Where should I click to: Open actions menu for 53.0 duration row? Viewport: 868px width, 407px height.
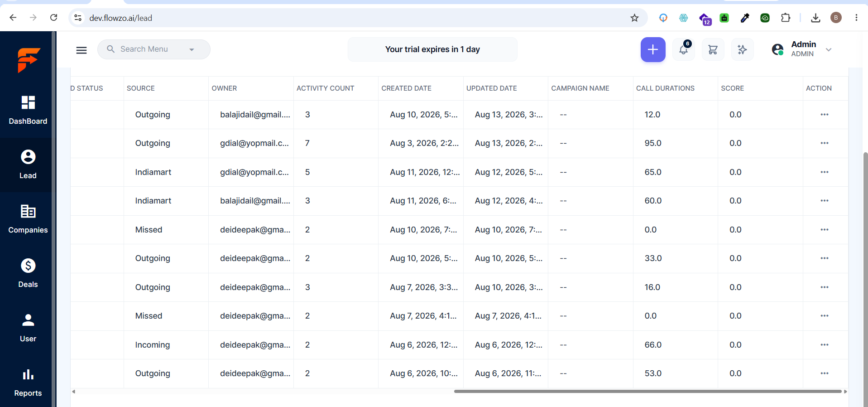[x=825, y=373]
